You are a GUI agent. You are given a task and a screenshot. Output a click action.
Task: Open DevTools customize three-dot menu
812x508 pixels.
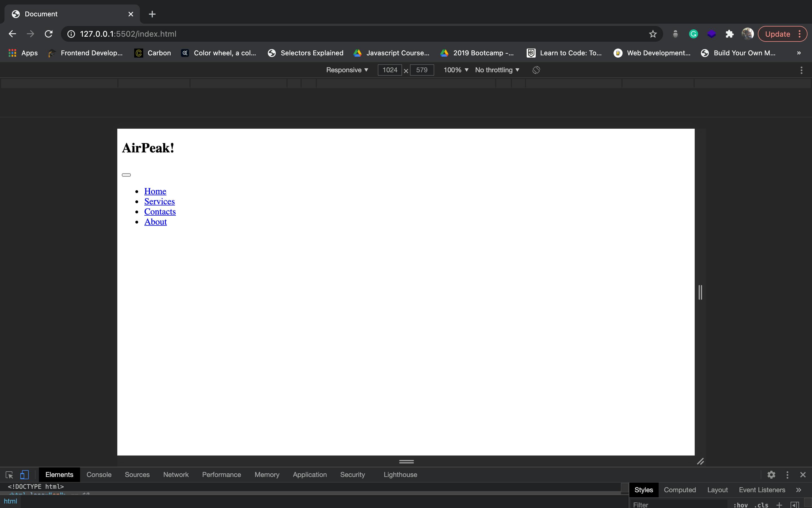787,475
